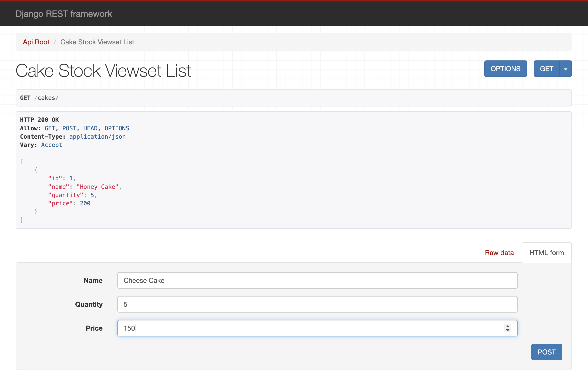Viewport: 588px width, 382px height.
Task: Focus the Name field containing Cheese Cake
Action: pyautogui.click(x=317, y=280)
